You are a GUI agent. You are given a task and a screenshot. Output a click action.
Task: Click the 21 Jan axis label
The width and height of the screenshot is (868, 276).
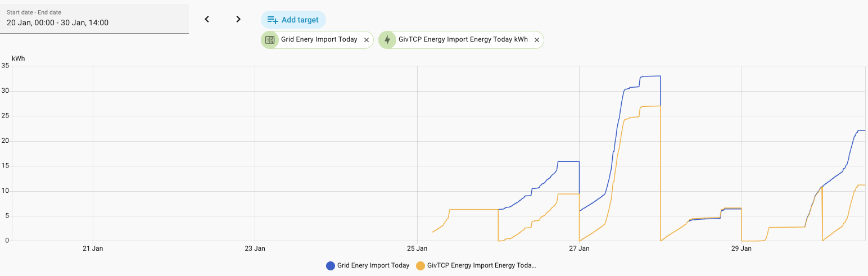[93, 248]
